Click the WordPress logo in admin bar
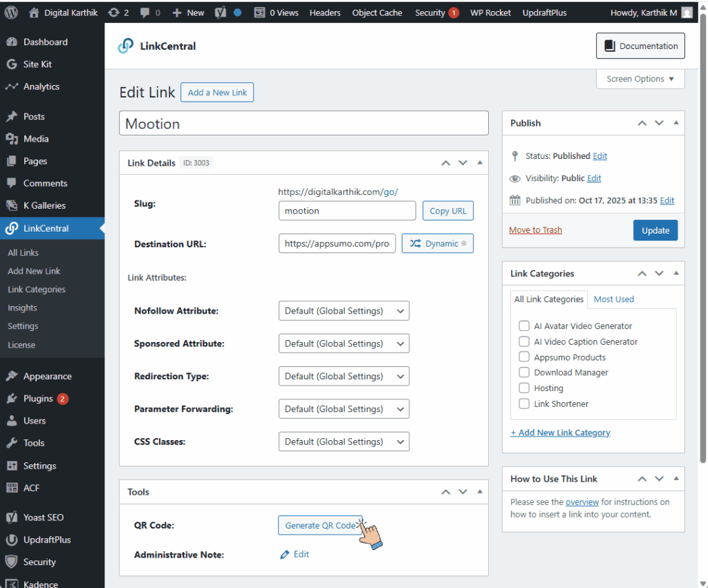The height and width of the screenshot is (588, 708). (x=12, y=12)
